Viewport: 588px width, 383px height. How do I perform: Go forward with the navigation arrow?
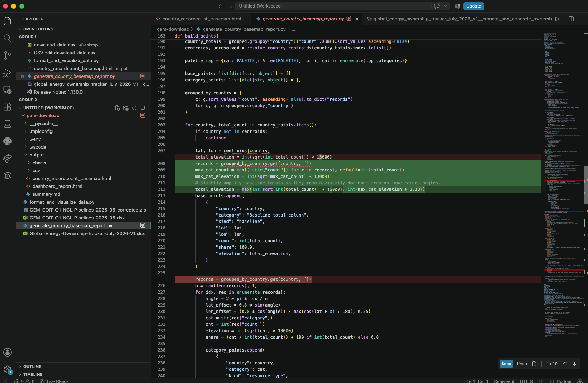coord(230,6)
